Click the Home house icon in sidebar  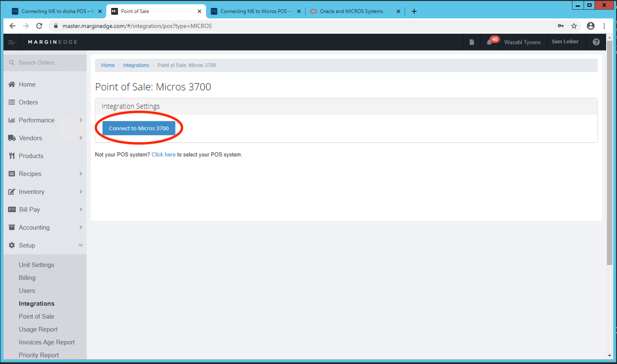tap(12, 84)
